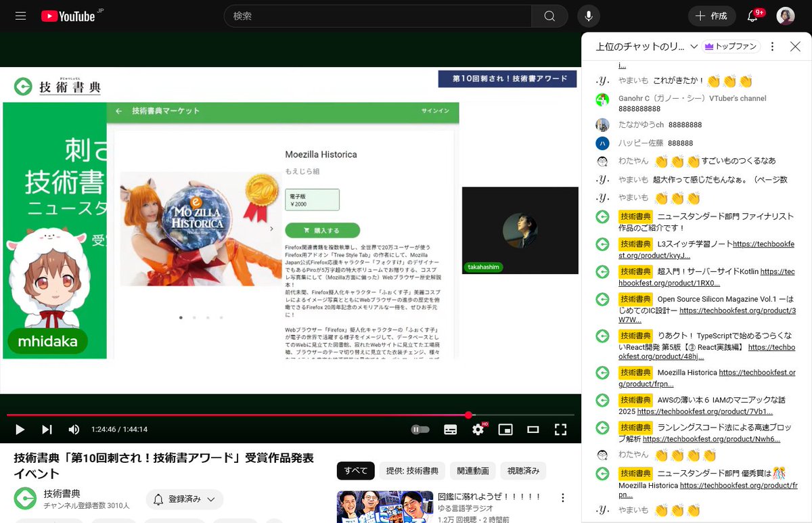
Task: Close the chat replay panel
Action: 796,47
